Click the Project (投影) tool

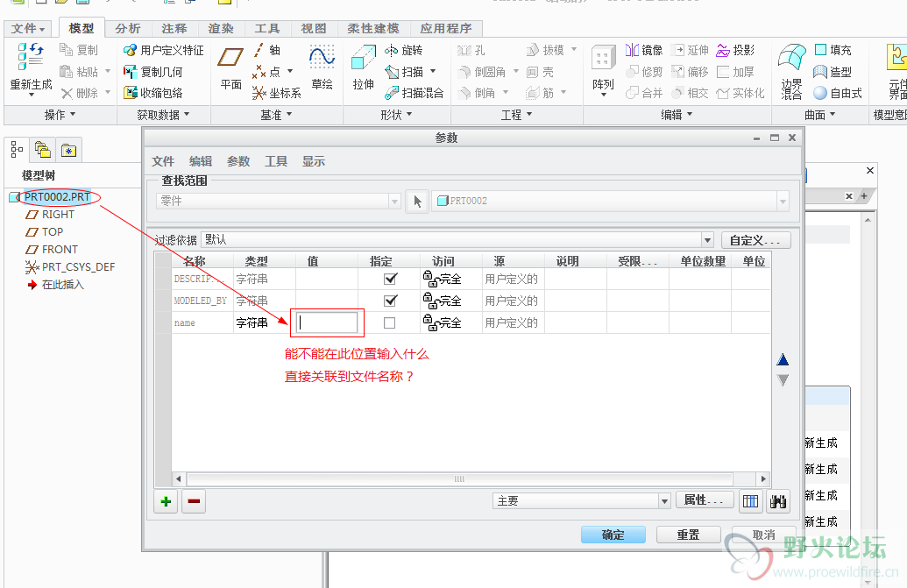coord(735,50)
